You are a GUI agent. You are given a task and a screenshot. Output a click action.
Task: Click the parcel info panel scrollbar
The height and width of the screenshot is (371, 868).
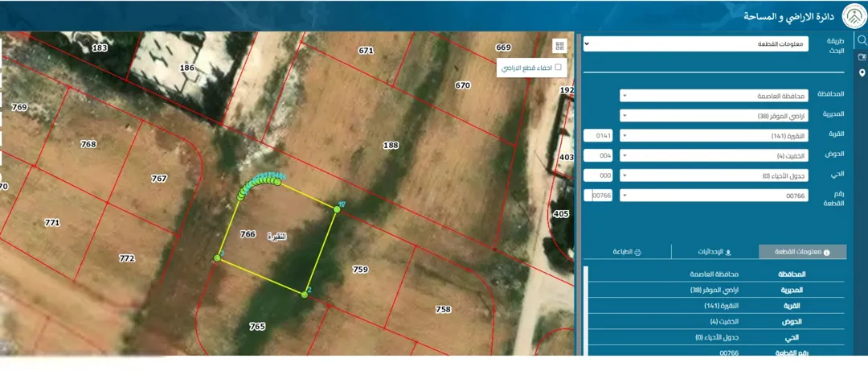pyautogui.click(x=586, y=311)
